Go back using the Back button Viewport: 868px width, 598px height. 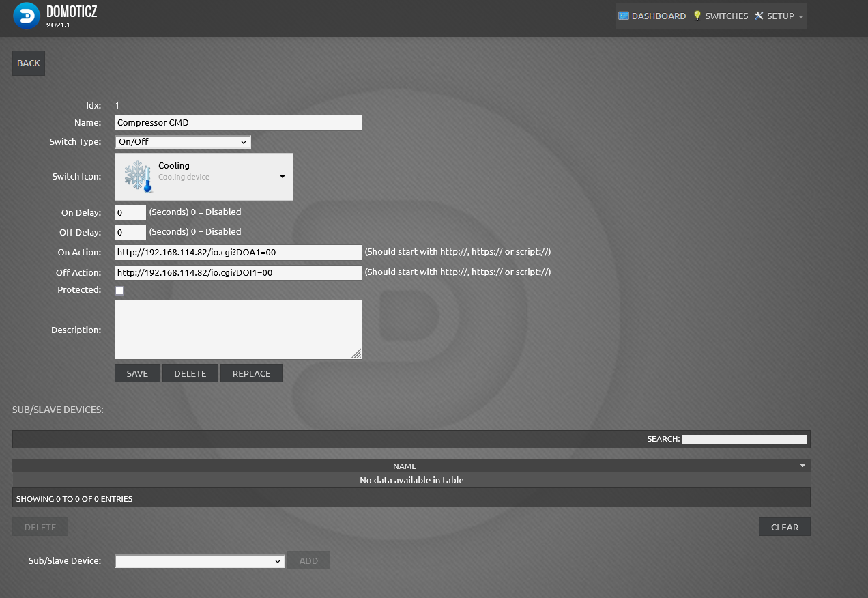[29, 63]
